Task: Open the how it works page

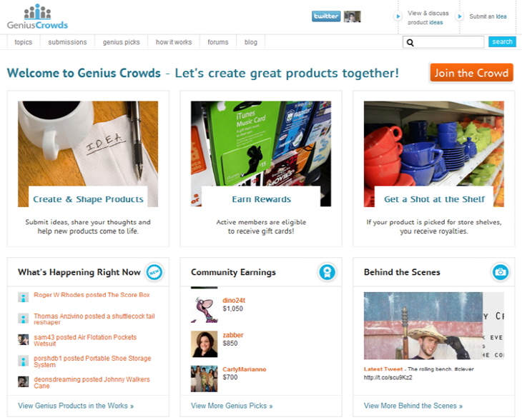Action: pos(174,42)
